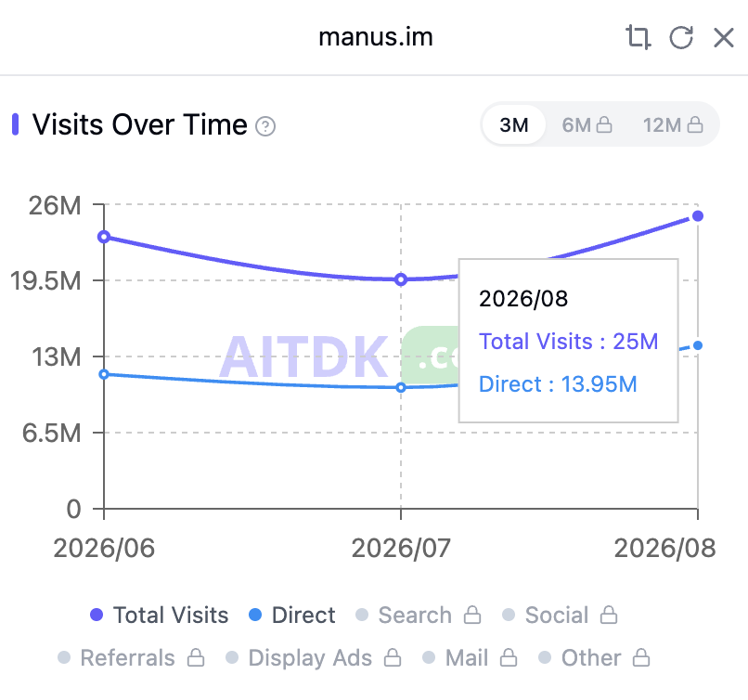Click the refresh icon in header
This screenshot has height=700, width=748.
point(681,37)
